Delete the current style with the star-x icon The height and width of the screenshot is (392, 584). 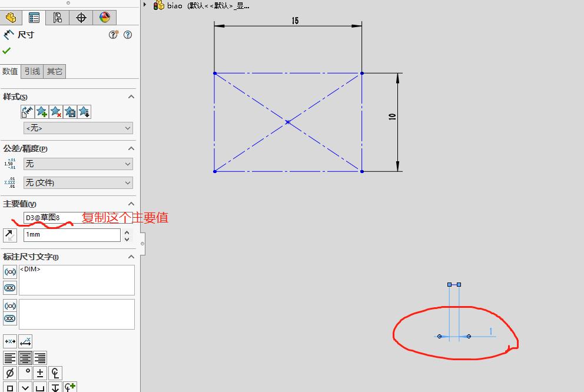[57, 111]
